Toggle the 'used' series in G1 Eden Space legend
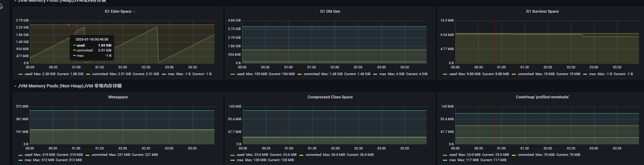 pyautogui.click(x=28, y=74)
